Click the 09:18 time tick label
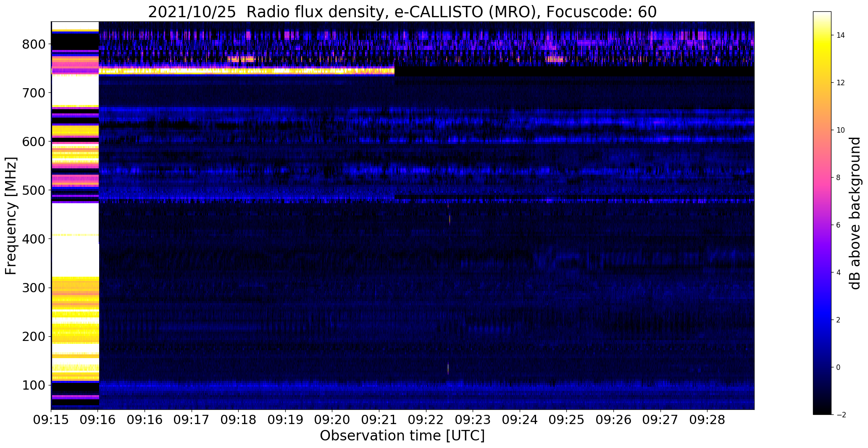This screenshot has width=868, height=448. coord(239,420)
